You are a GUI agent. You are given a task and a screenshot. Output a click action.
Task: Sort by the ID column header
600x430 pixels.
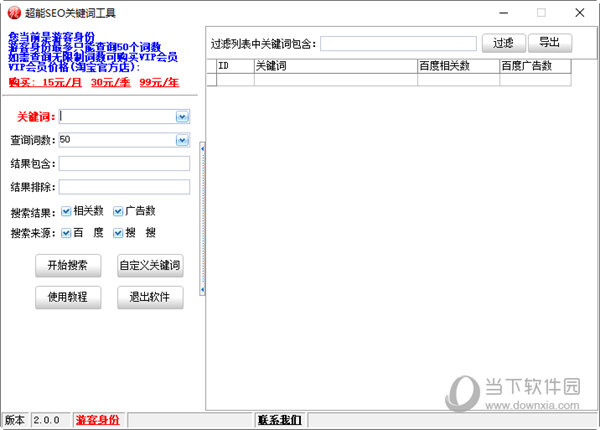click(x=235, y=66)
